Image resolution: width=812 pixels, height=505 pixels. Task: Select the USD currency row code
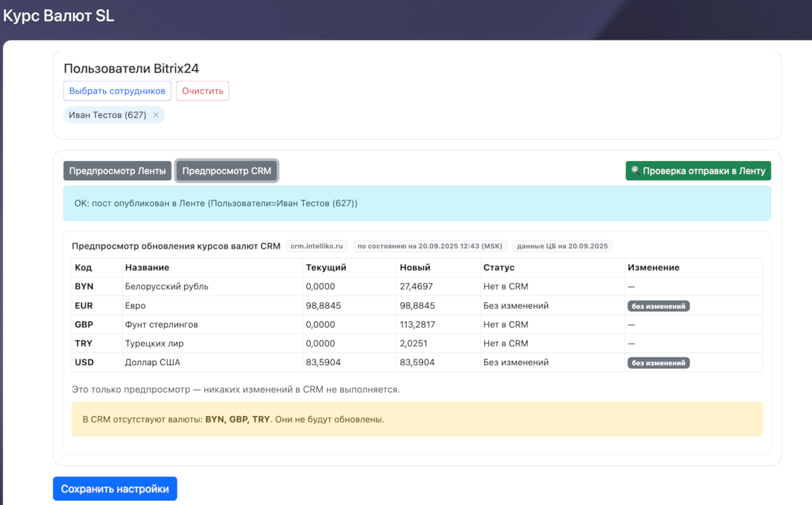[84, 362]
